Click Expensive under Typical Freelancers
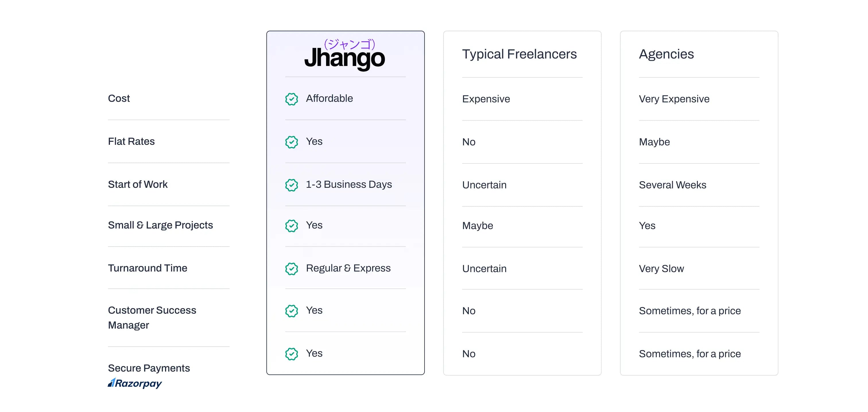Viewport: 868px width, 412px height. (x=486, y=99)
